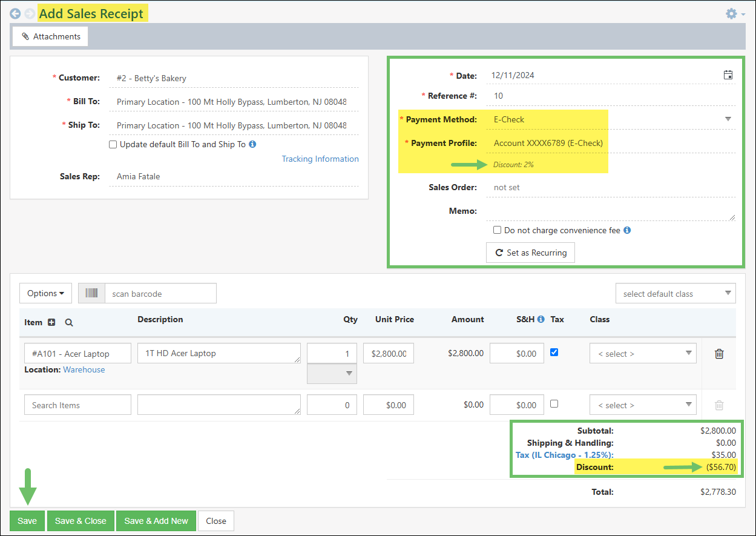Delete the Acer Laptop line item

[719, 354]
